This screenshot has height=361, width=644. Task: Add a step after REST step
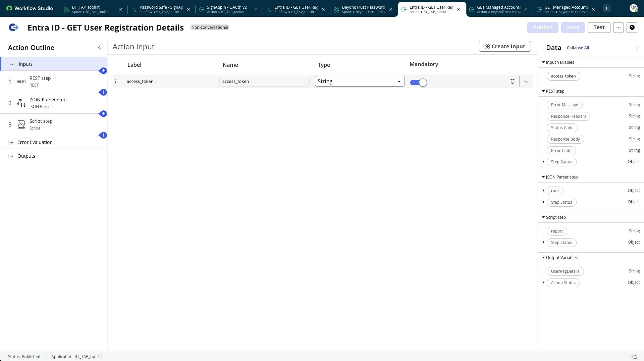point(103,92)
